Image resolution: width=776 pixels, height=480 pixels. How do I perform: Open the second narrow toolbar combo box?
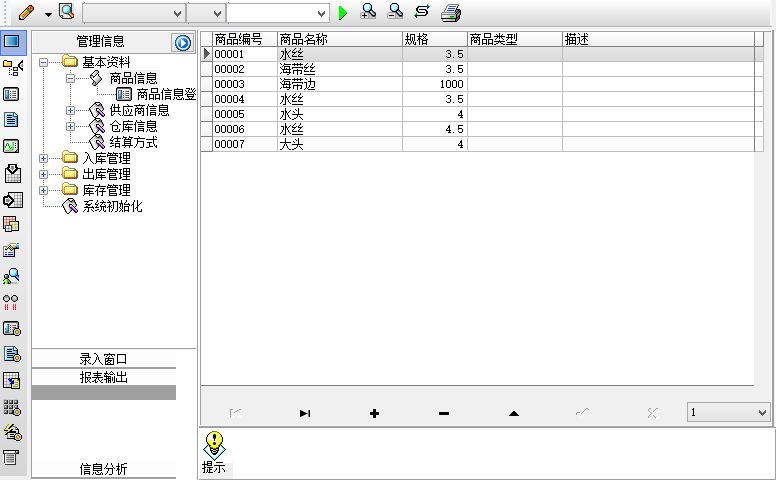click(206, 13)
